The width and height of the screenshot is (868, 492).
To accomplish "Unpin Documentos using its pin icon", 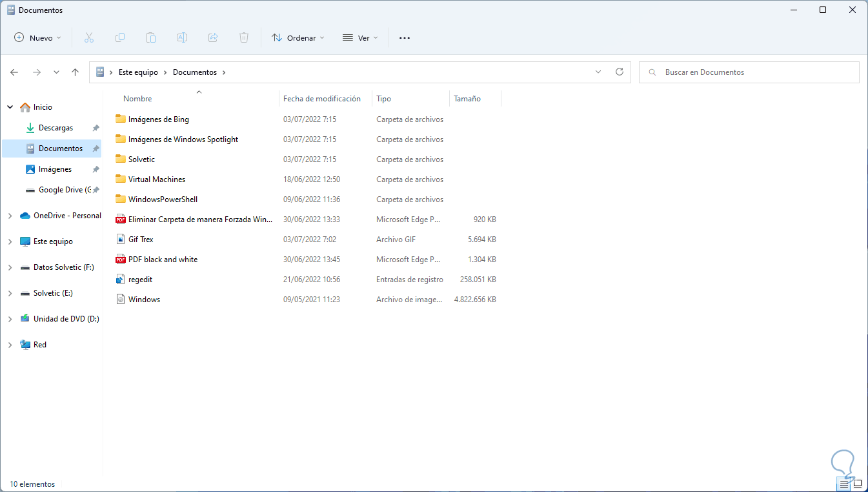I will pos(96,149).
